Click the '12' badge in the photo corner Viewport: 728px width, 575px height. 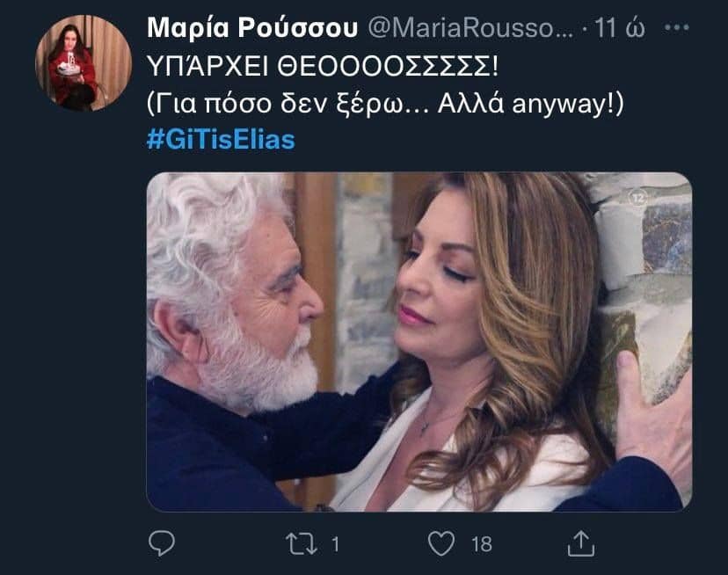pos(638,199)
